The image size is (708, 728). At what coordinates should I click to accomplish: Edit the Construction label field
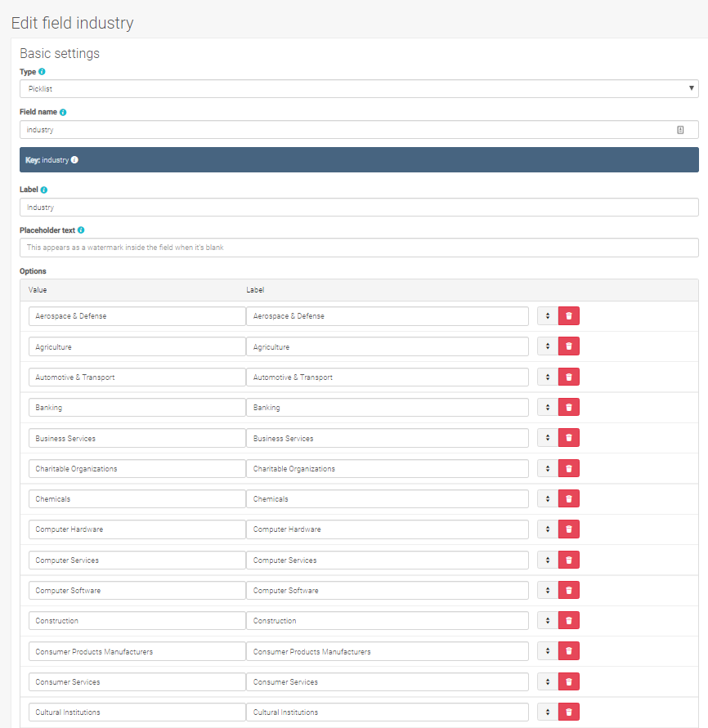pos(388,621)
